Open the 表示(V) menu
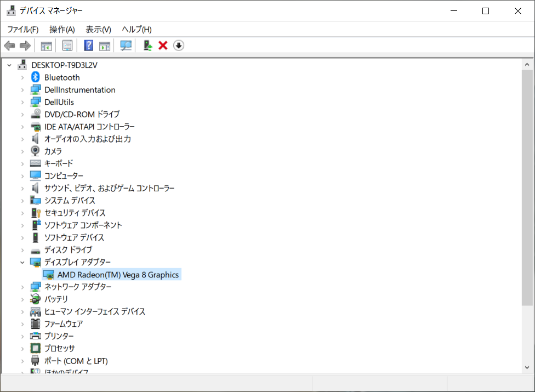 tap(98, 30)
